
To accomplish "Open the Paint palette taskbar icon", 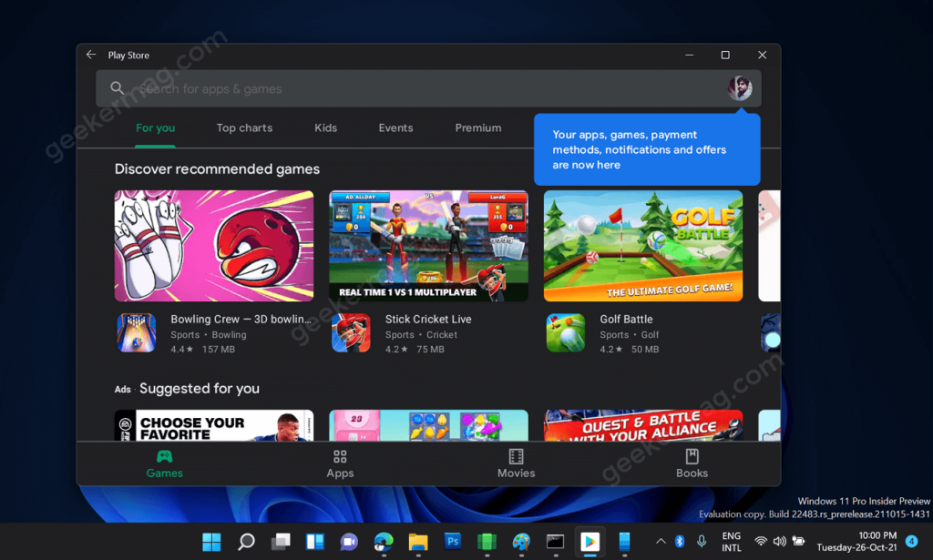I will tap(521, 542).
